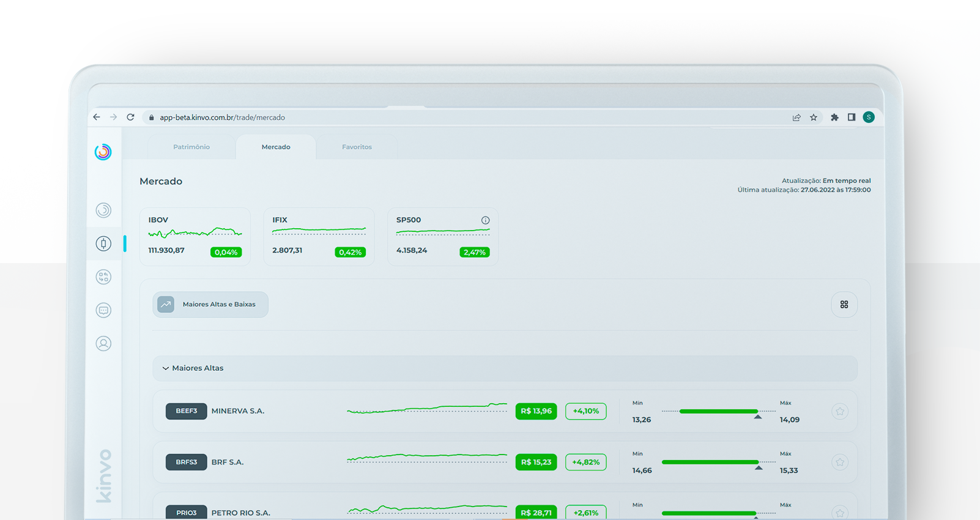Screen dimensions: 980x520
Task: Collapse the Maiores Altas section
Action: coord(166,368)
